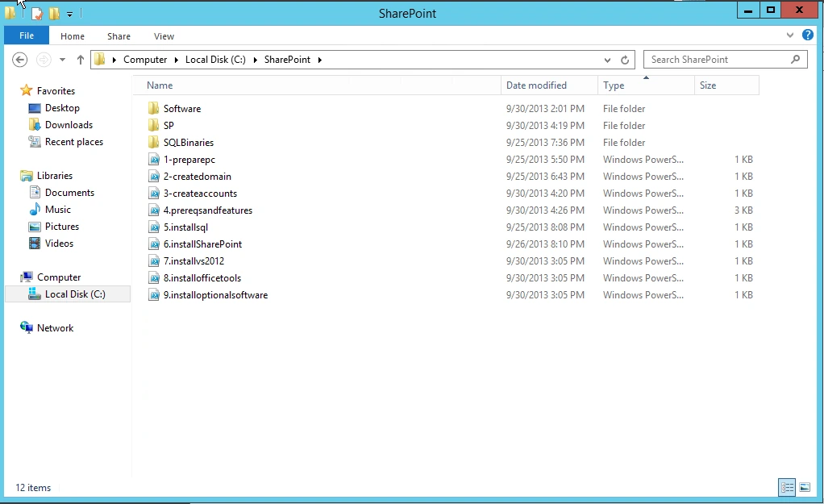Expand the arrow after Computer in address bar
The image size is (824, 504).
177,60
